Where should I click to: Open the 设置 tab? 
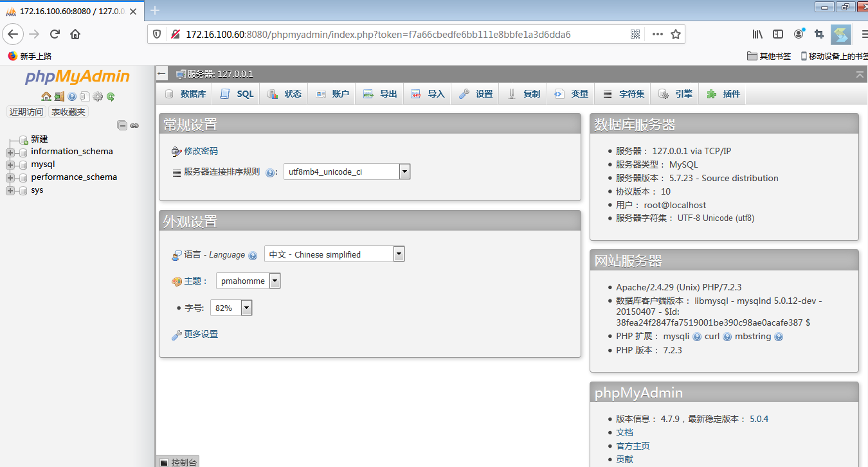[476, 94]
